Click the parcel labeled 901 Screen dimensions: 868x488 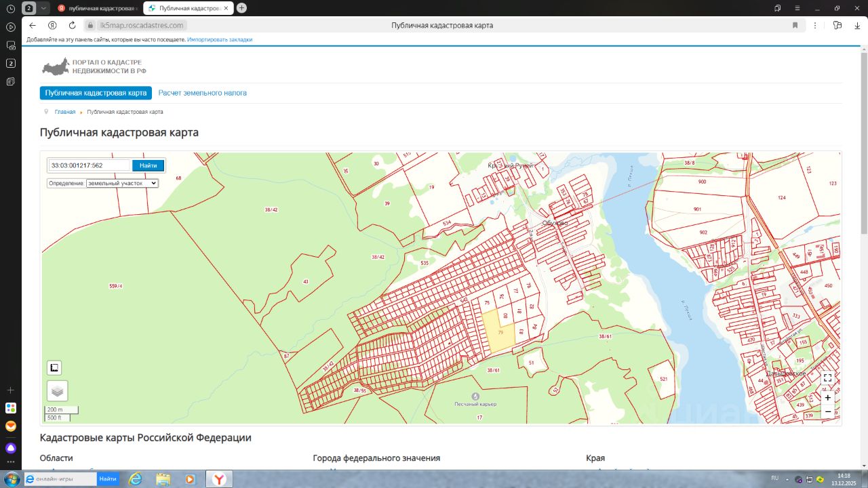coord(698,209)
